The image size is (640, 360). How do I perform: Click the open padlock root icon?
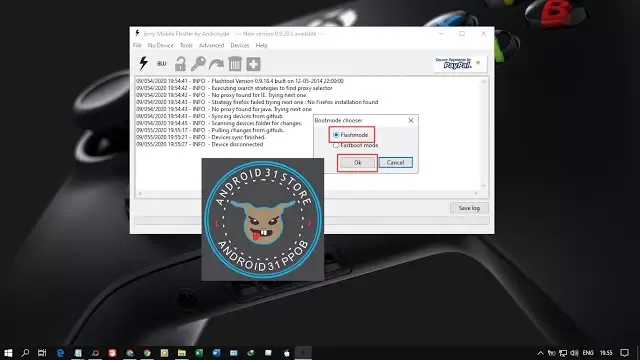point(180,64)
